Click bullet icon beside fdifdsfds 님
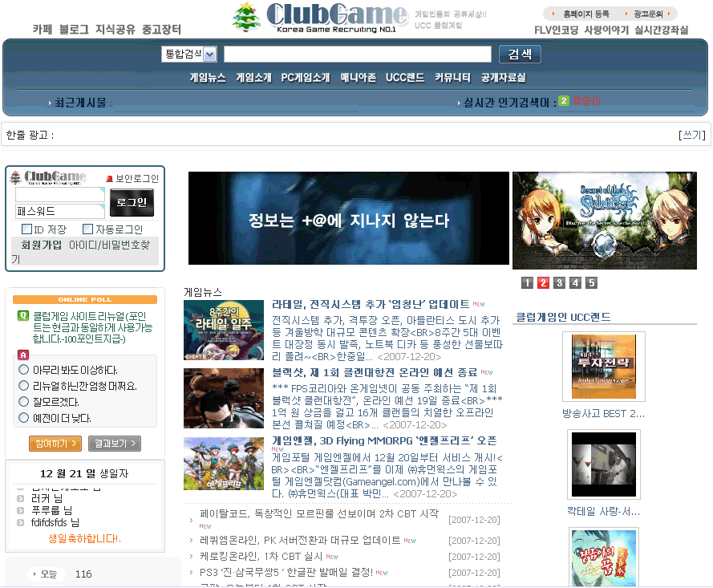 pyautogui.click(x=21, y=522)
